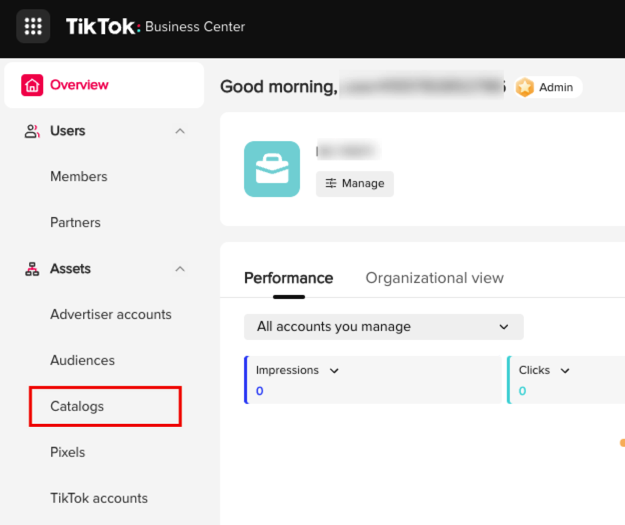The width and height of the screenshot is (625, 525).
Task: Open the All accounts you manage dropdown
Action: click(383, 327)
